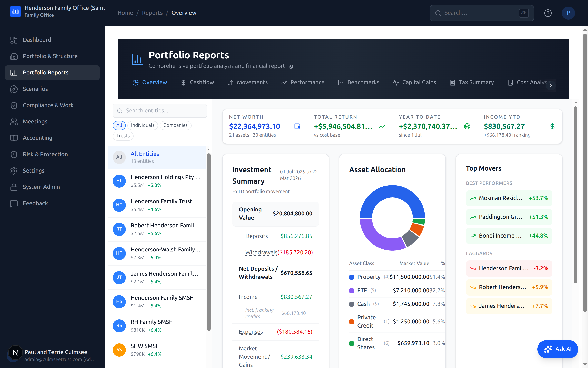Open the Meetings people icon
Viewport: 588px width, 368px height.
pyautogui.click(x=14, y=121)
